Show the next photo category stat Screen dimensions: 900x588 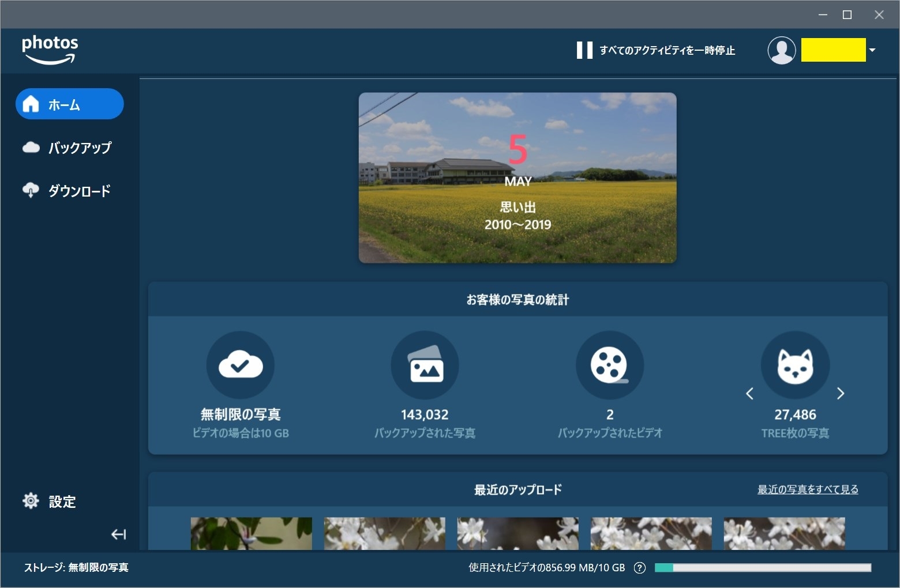tap(841, 394)
